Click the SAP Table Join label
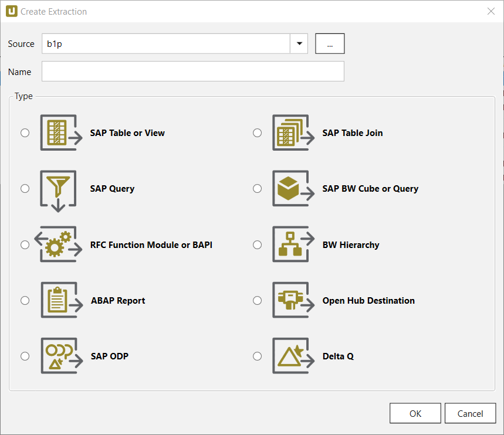This screenshot has height=435, width=504. pos(353,133)
